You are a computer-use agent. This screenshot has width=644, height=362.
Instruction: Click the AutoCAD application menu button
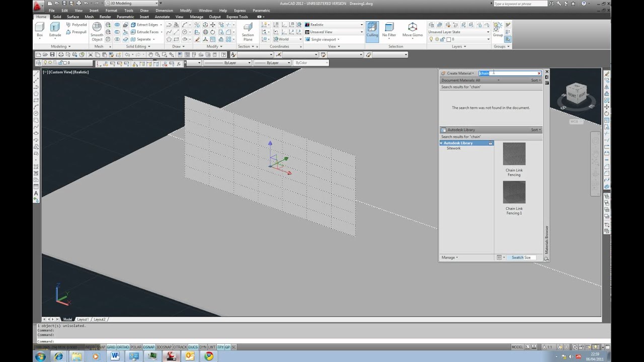click(x=39, y=6)
